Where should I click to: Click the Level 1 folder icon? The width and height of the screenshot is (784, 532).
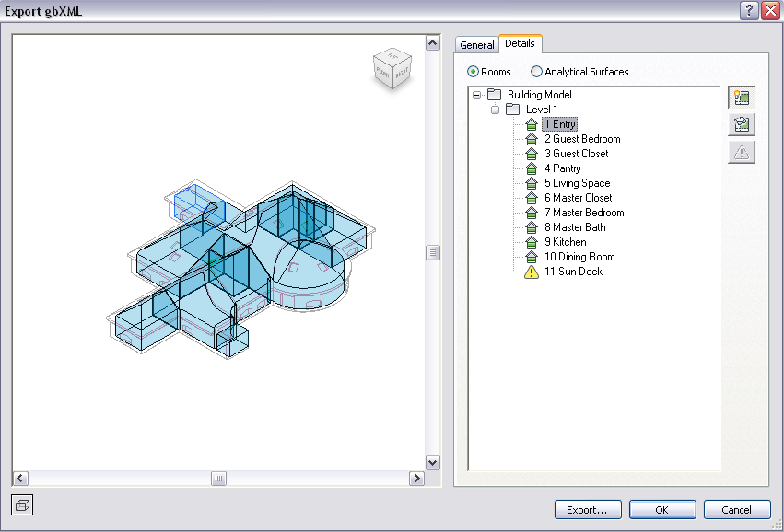click(513, 109)
